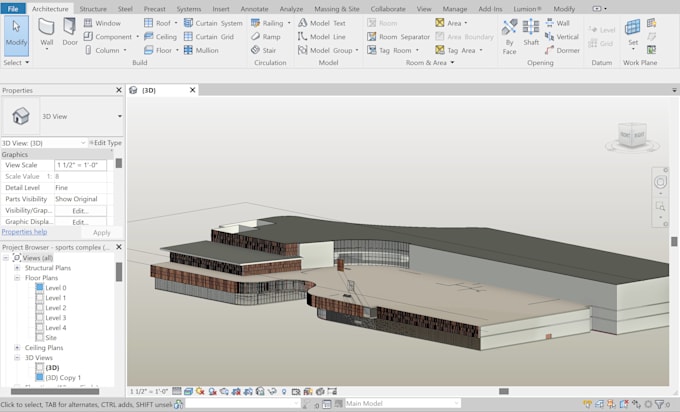Select the Wall opening tool
This screenshot has height=412, width=680.
[558, 23]
